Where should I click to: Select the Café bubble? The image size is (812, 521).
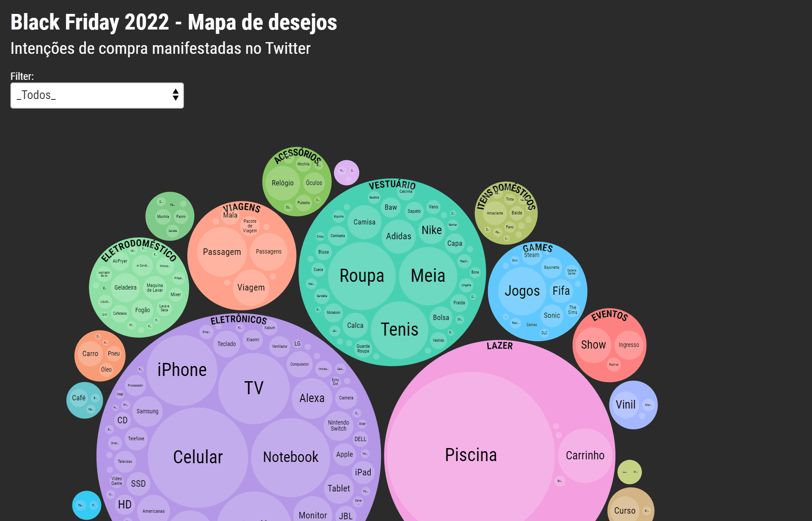click(79, 398)
